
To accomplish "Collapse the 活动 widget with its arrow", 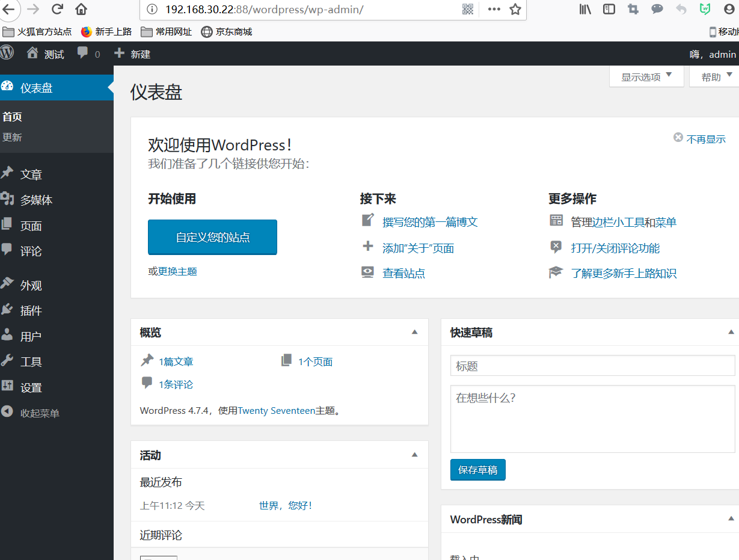I will click(414, 455).
